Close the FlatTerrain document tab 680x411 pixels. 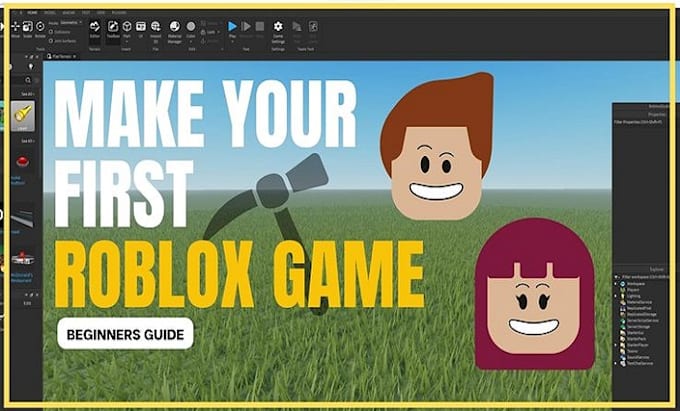click(75, 56)
